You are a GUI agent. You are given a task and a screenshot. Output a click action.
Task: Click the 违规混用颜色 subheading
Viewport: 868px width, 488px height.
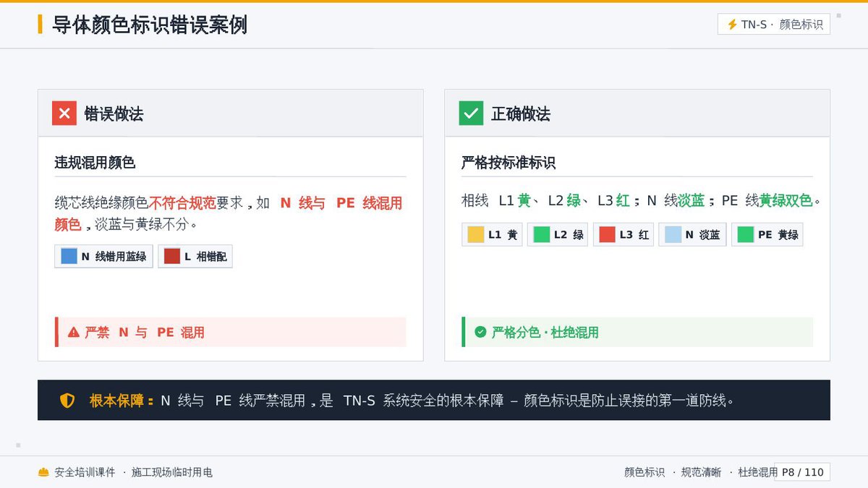click(95, 163)
